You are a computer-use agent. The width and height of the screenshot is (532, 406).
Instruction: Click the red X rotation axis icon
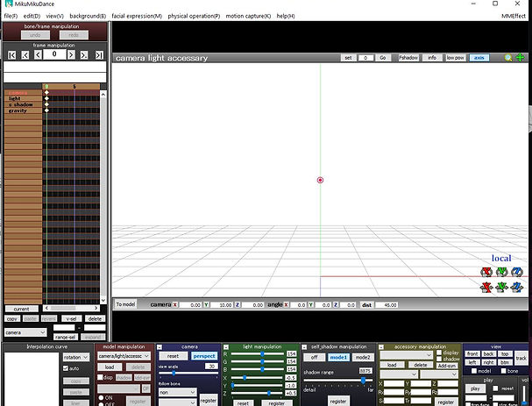tap(486, 272)
